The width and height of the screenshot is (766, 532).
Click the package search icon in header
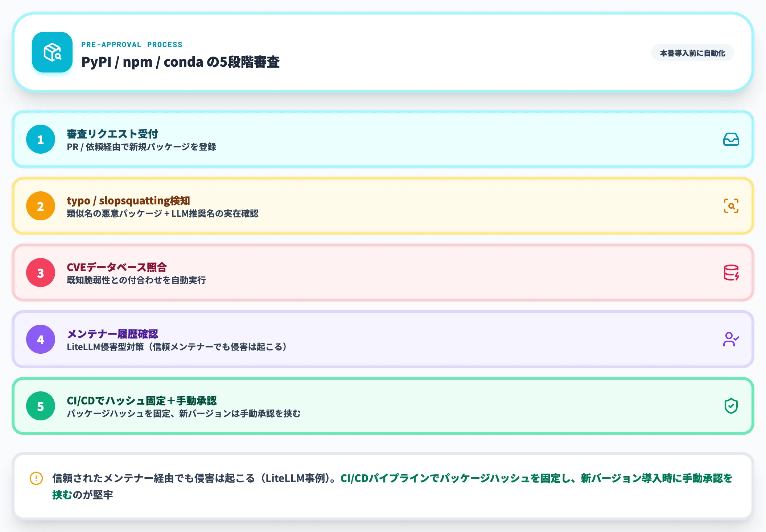[x=52, y=52]
